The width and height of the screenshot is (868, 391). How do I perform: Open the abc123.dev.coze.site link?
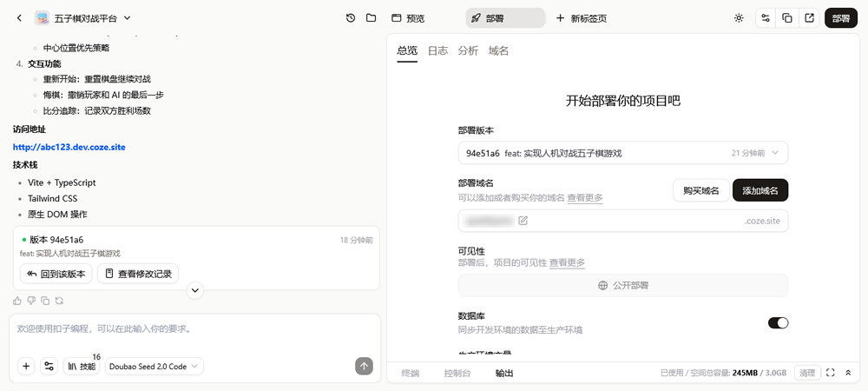tap(69, 147)
